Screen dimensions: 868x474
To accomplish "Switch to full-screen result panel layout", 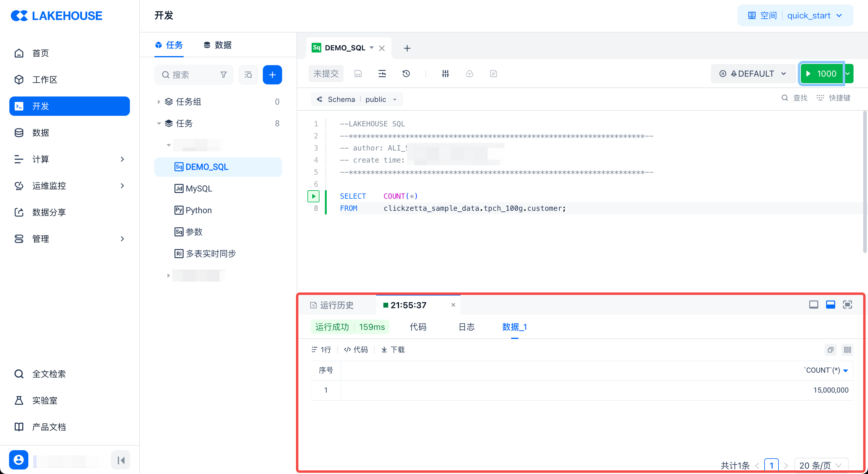I will point(847,305).
